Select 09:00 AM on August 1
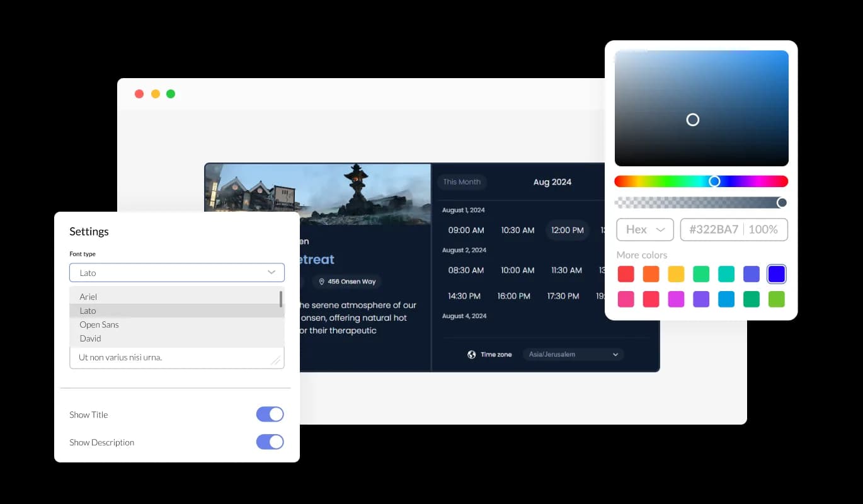This screenshot has height=504, width=863. (466, 230)
